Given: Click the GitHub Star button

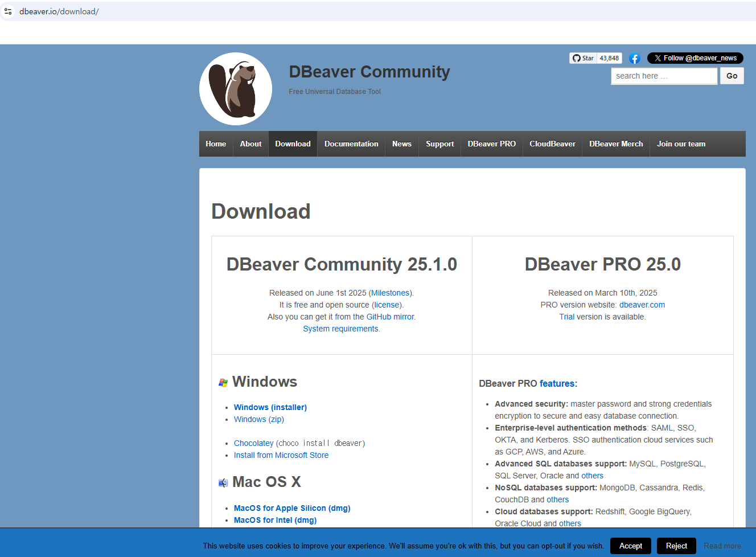Looking at the screenshot, I should tap(583, 58).
